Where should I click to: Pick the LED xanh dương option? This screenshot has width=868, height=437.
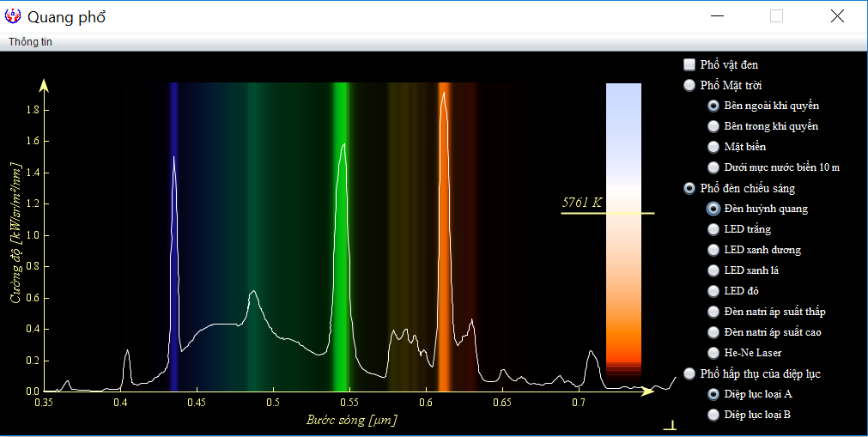point(713,250)
